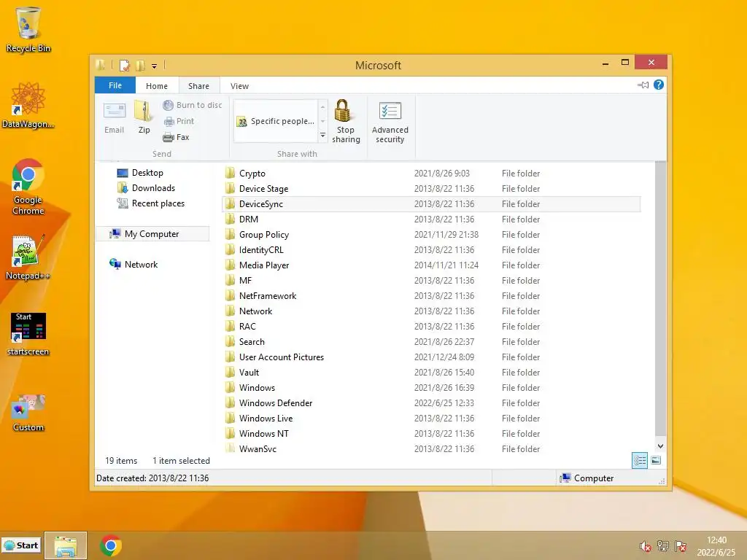Select the Search folder

click(431, 341)
